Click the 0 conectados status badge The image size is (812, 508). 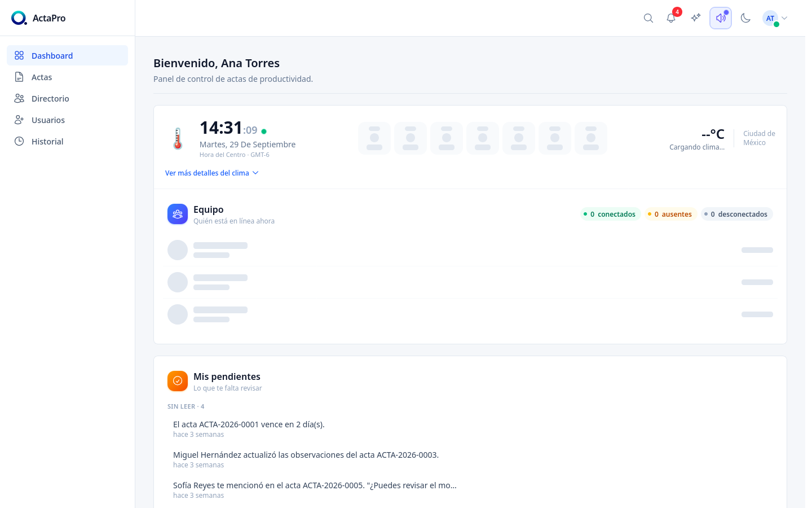611,214
